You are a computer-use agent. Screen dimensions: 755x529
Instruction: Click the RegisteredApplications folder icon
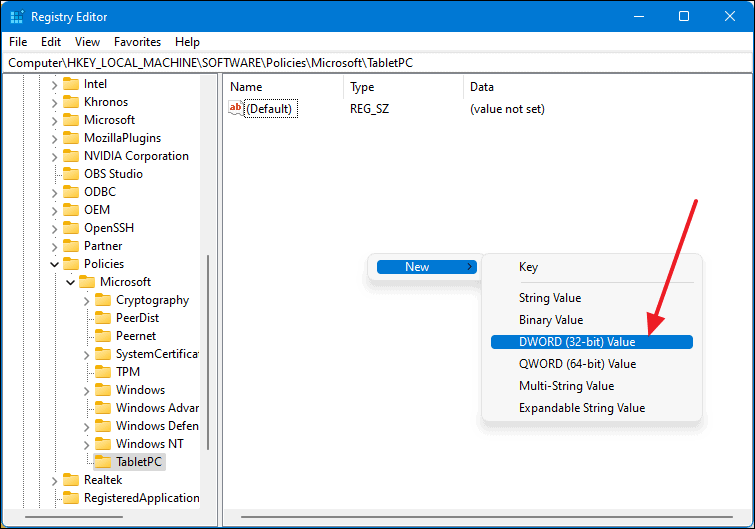(71, 498)
